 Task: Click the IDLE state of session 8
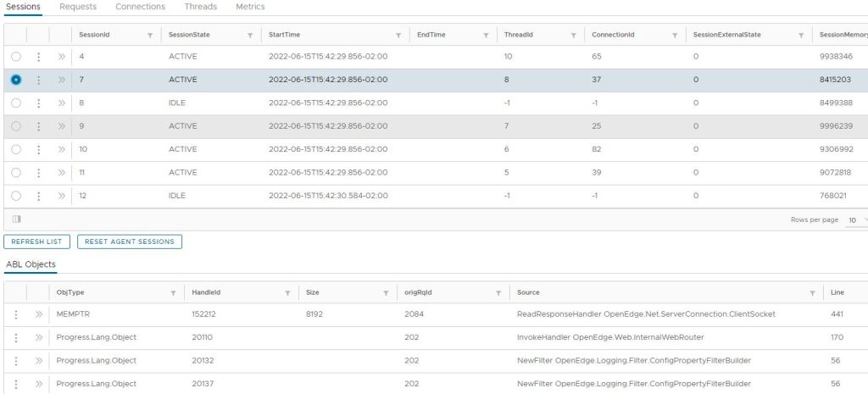(177, 103)
